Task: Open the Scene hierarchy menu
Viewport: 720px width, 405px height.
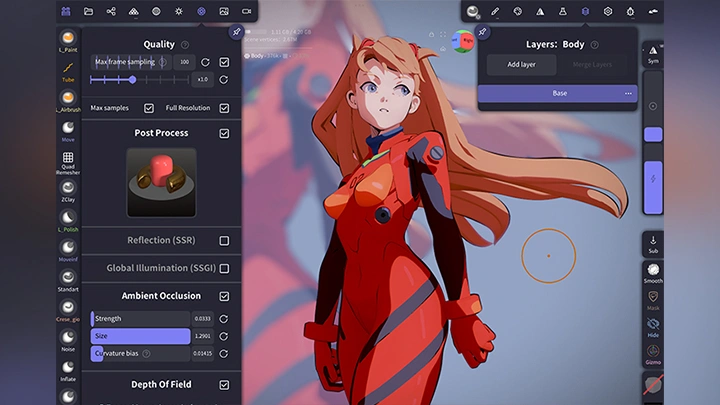Action: point(111,11)
